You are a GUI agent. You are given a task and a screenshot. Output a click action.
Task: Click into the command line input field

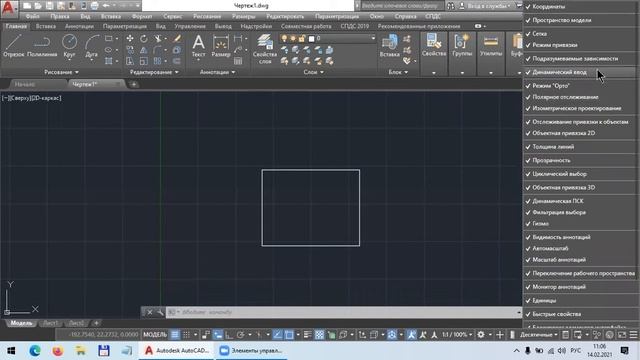(x=343, y=312)
